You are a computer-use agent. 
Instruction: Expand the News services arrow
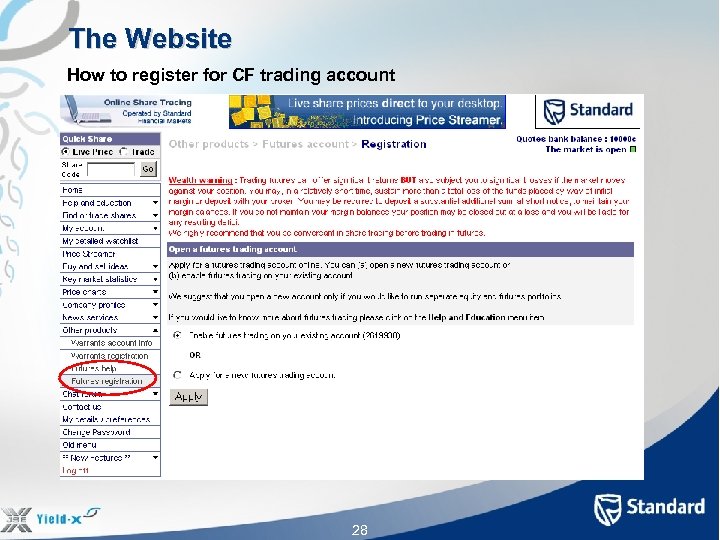pyautogui.click(x=155, y=317)
